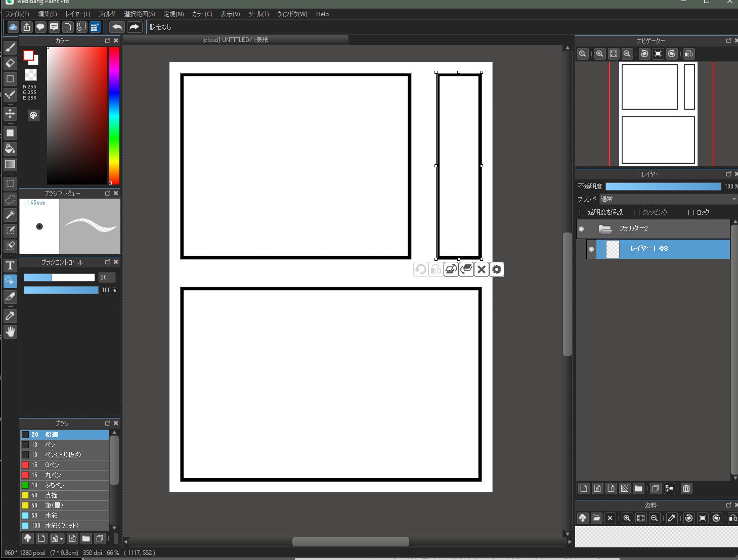
Task: Toggle visibility of レイヤー1 @3
Action: 591,249
